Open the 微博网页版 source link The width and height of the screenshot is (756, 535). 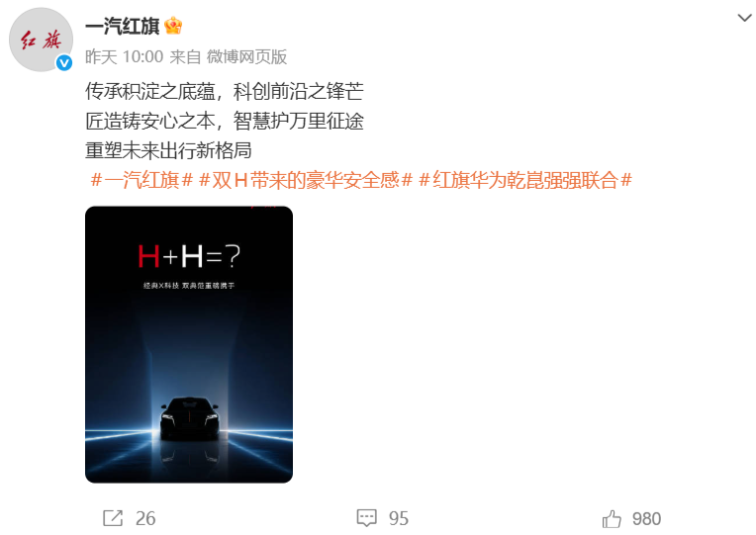246,57
